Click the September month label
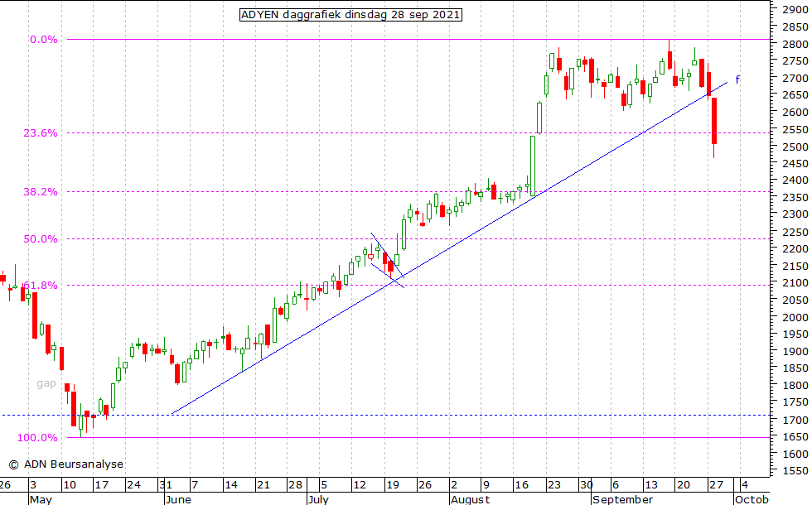This screenshot has height=505, width=812. tap(623, 500)
